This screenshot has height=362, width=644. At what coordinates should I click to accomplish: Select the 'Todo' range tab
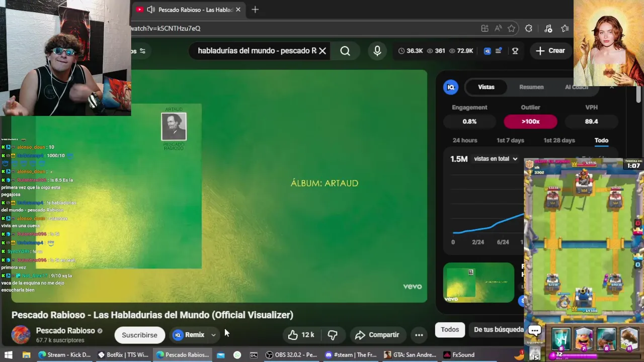click(x=601, y=140)
